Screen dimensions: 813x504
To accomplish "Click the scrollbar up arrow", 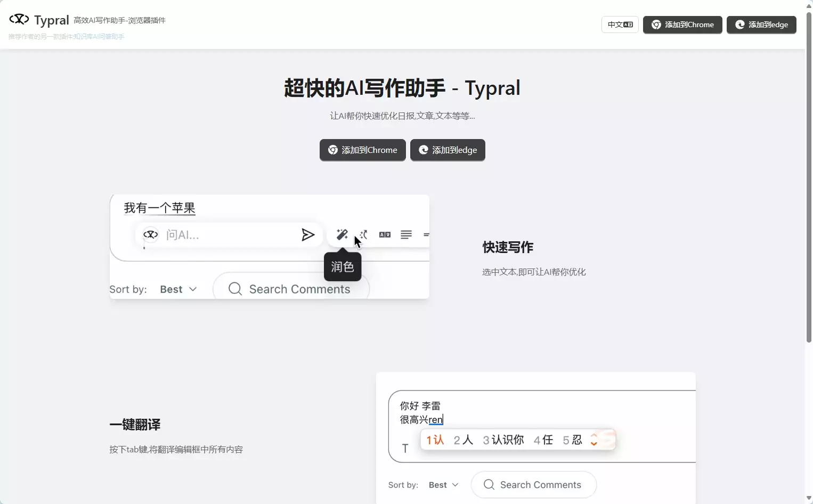I will click(809, 5).
